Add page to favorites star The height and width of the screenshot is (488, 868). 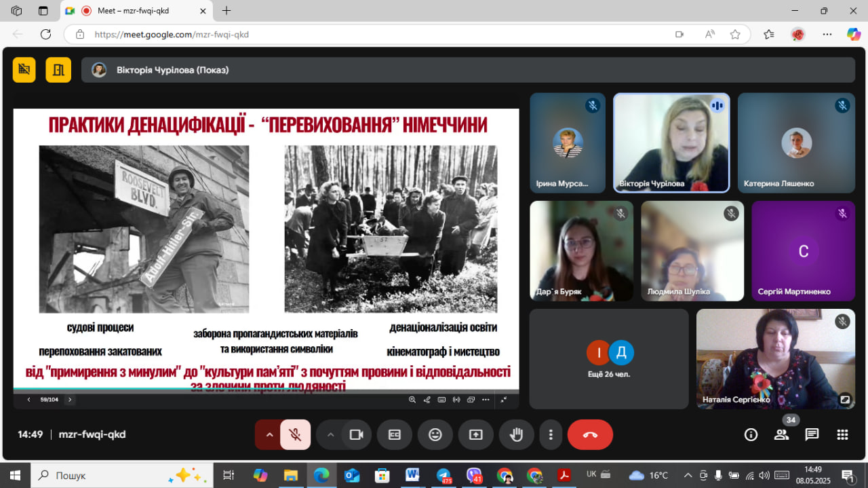point(735,34)
